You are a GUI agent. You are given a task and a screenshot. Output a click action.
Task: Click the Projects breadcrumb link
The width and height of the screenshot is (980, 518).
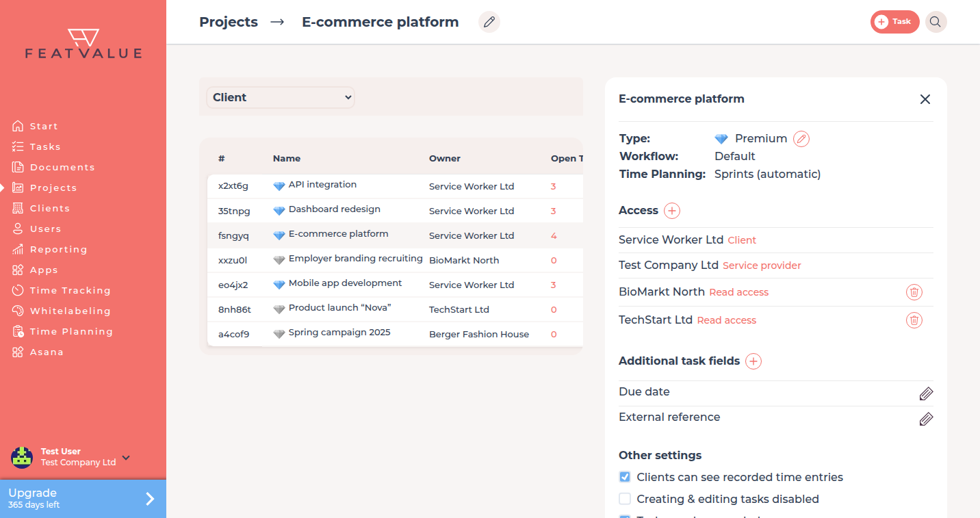tap(229, 22)
